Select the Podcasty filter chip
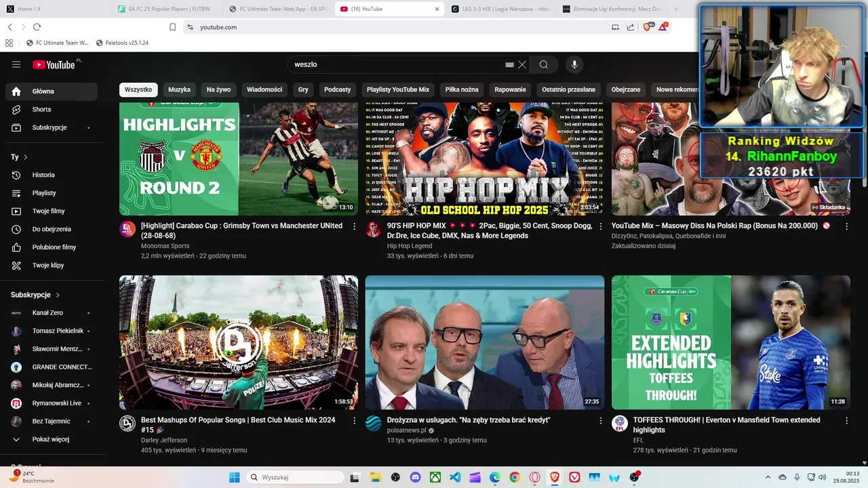This screenshot has width=868, height=488. 338,89
